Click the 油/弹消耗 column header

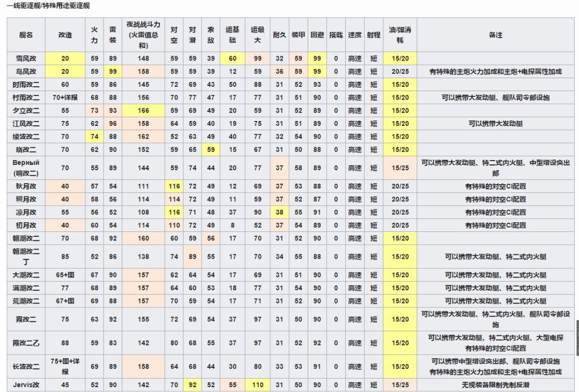click(x=400, y=35)
